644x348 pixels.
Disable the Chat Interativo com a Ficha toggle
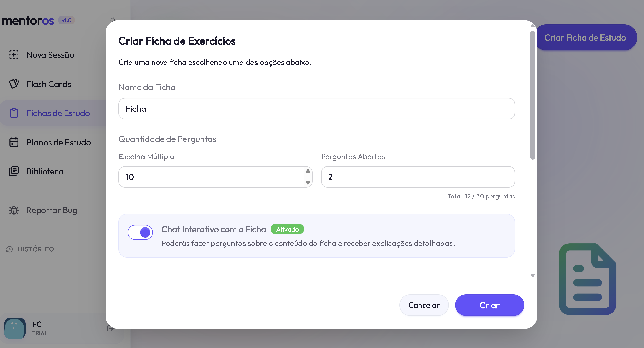(x=140, y=232)
